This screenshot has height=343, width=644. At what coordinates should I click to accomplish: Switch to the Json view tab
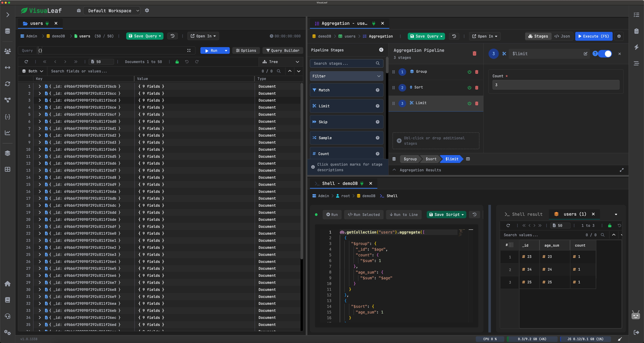(562, 36)
